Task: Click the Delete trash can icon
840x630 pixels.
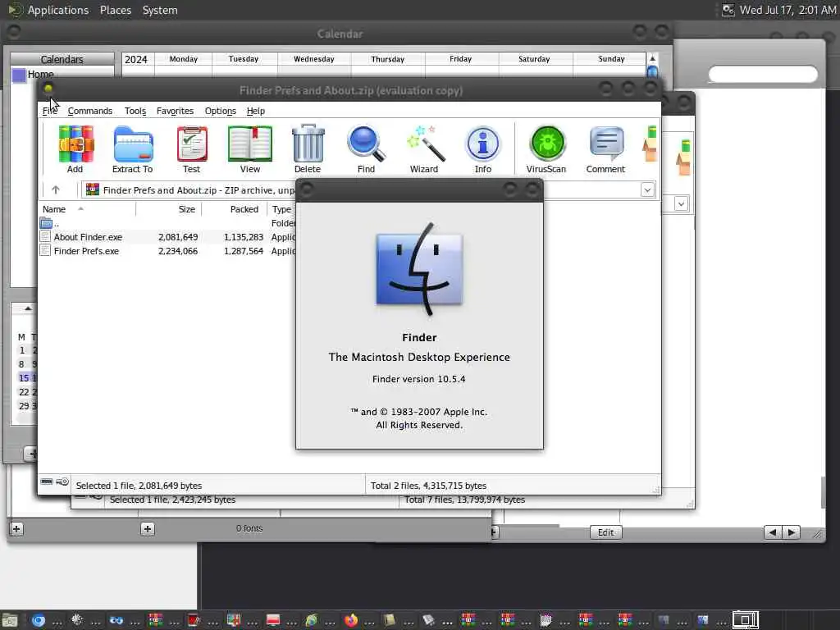Action: click(x=308, y=143)
